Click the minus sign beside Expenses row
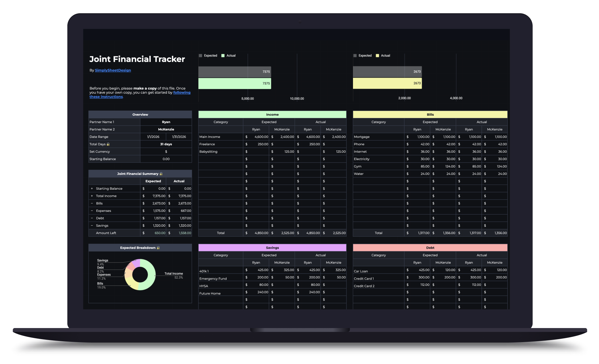Viewport: 599px width, 364px height. pos(92,211)
